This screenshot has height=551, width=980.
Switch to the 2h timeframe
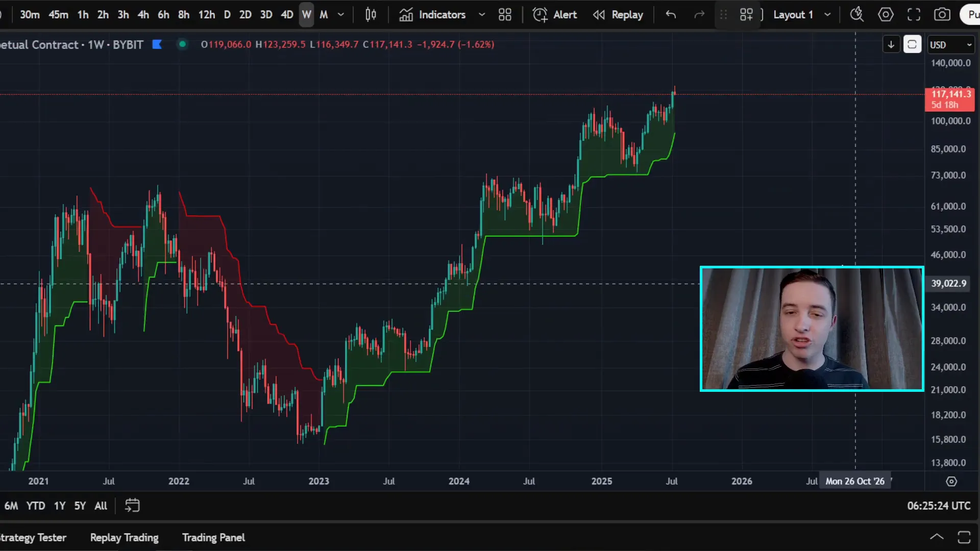coord(103,15)
